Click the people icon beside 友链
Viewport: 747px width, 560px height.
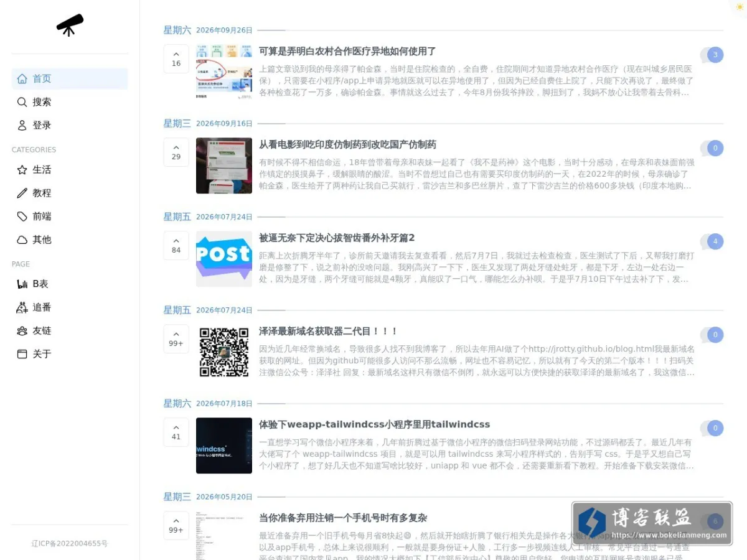coord(22,331)
